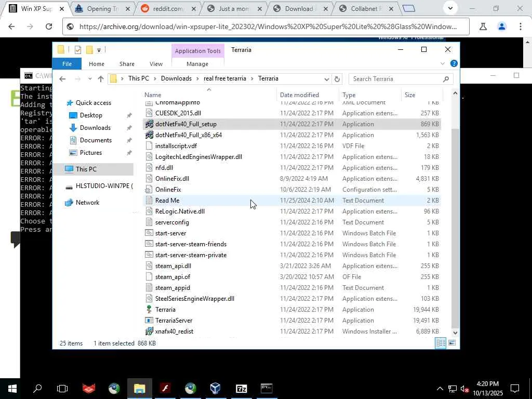Viewport: 532px width, 399px height.
Task: Select start-server batch file
Action: 170,233
